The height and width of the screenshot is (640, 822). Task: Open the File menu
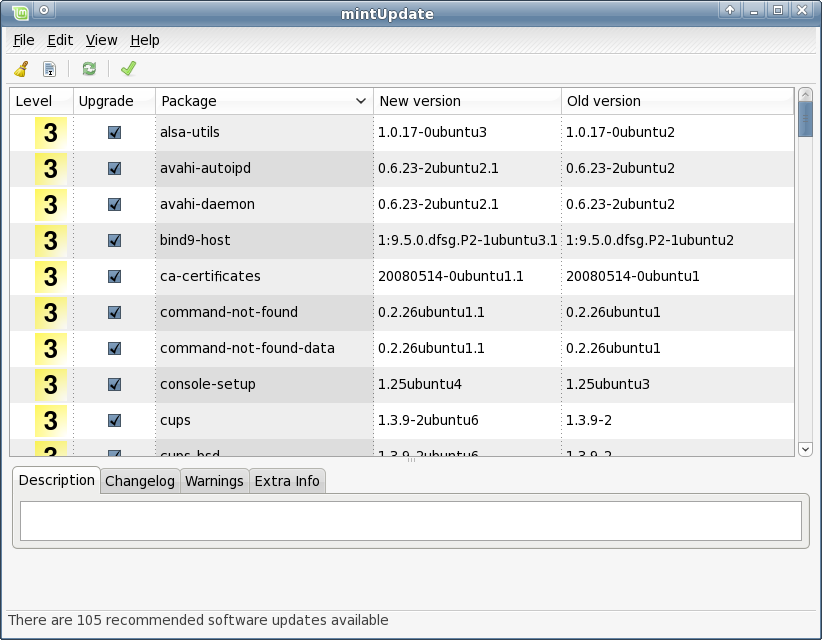[24, 40]
